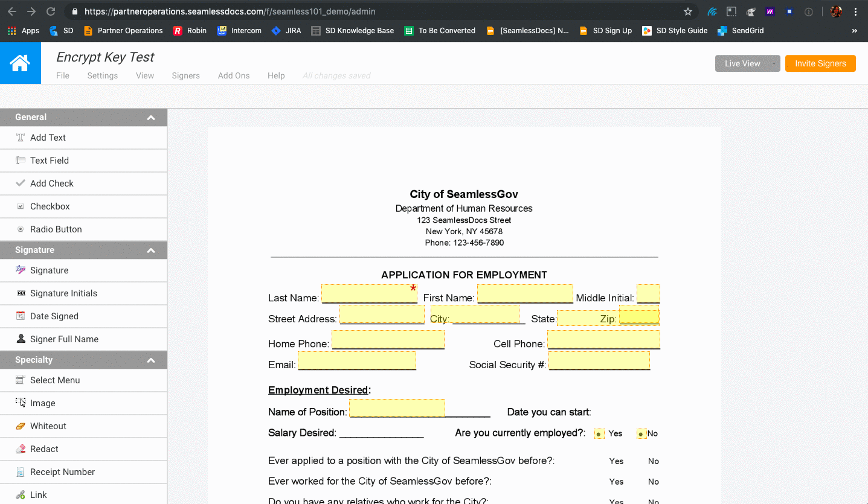Image resolution: width=868 pixels, height=504 pixels.
Task: Collapse the General section header
Action: click(150, 117)
